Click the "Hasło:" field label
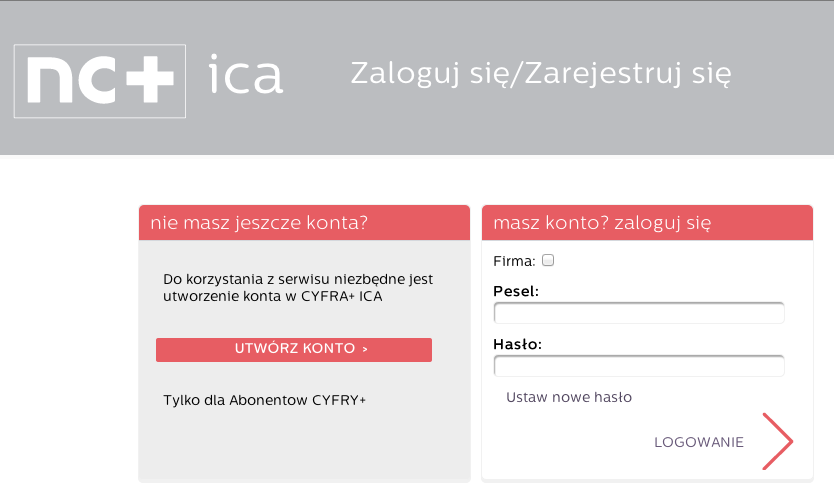 (517, 344)
